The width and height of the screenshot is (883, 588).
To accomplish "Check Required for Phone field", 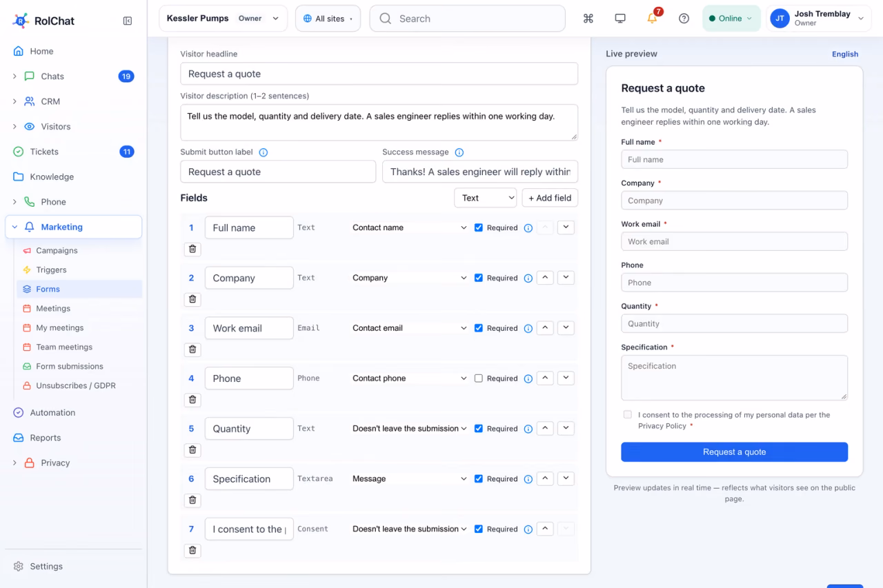I will point(479,378).
